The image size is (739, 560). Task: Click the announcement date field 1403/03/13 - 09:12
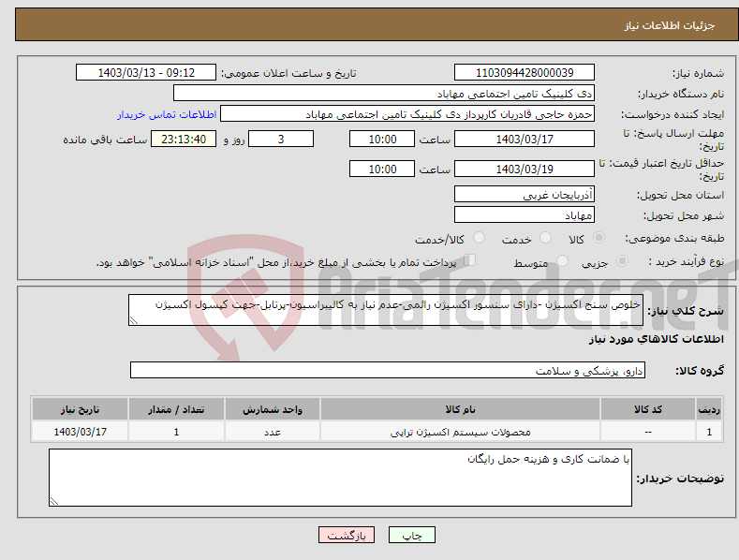(x=146, y=73)
